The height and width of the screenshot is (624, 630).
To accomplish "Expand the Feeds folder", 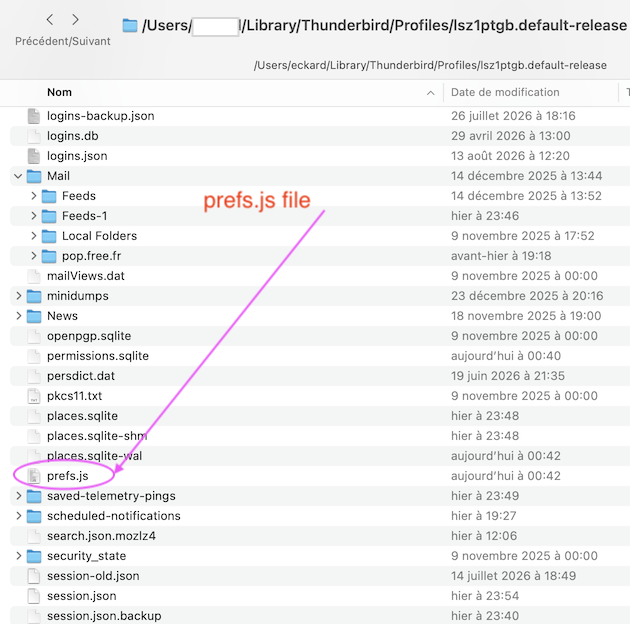I will (x=34, y=196).
